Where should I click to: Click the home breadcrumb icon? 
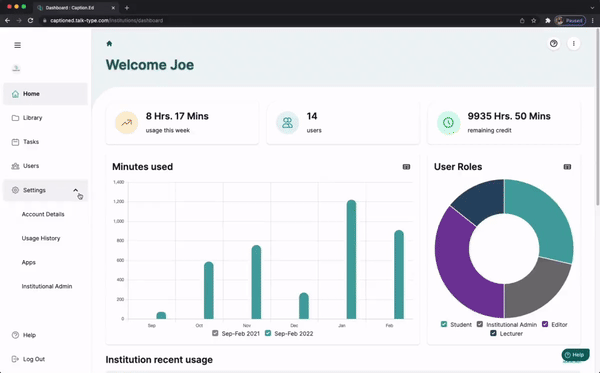(x=109, y=44)
